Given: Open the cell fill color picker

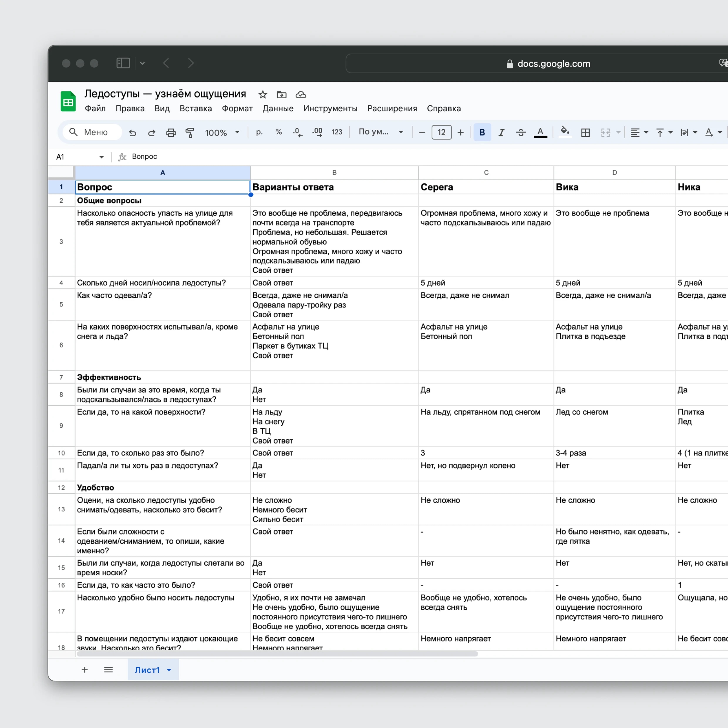Looking at the screenshot, I should point(564,132).
